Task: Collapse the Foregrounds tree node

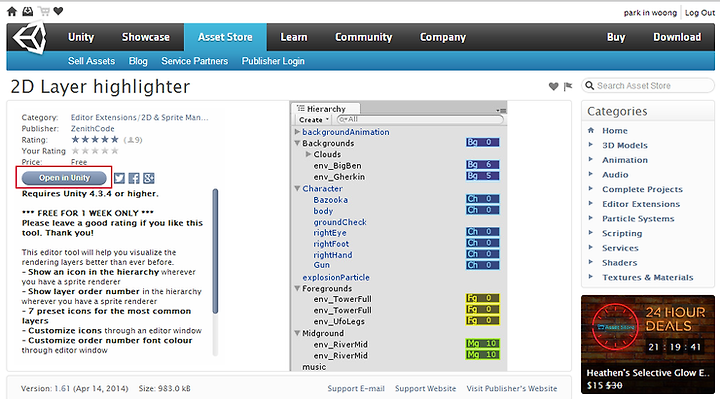Action: pos(297,288)
